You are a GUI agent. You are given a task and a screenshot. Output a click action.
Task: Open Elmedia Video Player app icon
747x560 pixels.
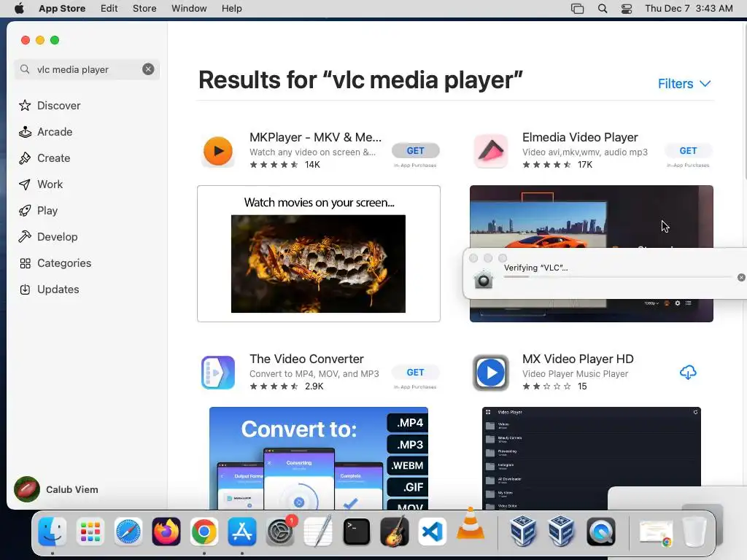491,151
